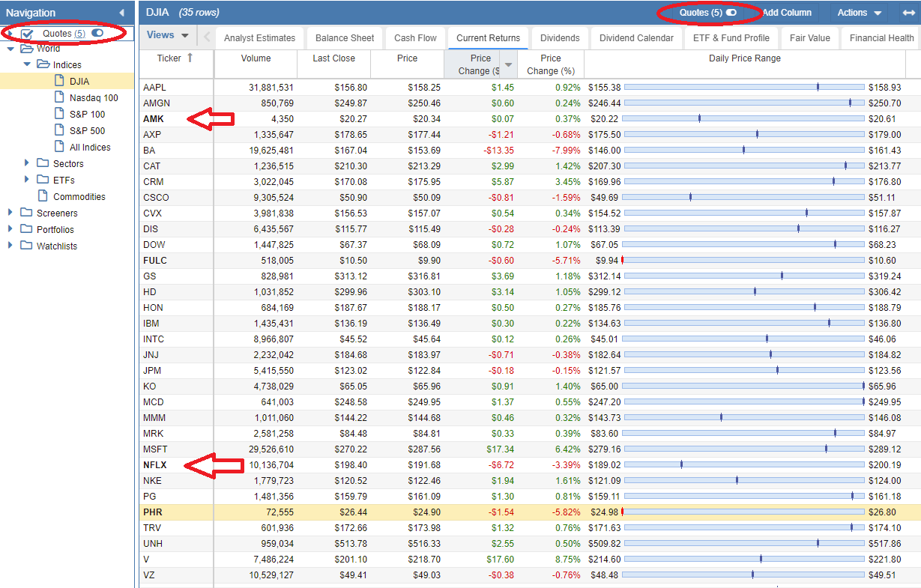921x588 pixels.
Task: Open the Price Change ($) column dropdown arrow
Action: coord(509,65)
